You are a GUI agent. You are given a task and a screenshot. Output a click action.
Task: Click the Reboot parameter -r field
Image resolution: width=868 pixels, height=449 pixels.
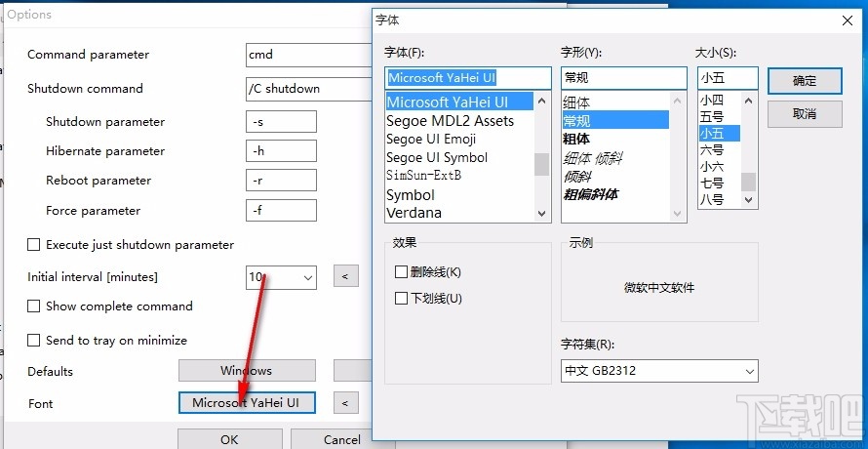[281, 181]
